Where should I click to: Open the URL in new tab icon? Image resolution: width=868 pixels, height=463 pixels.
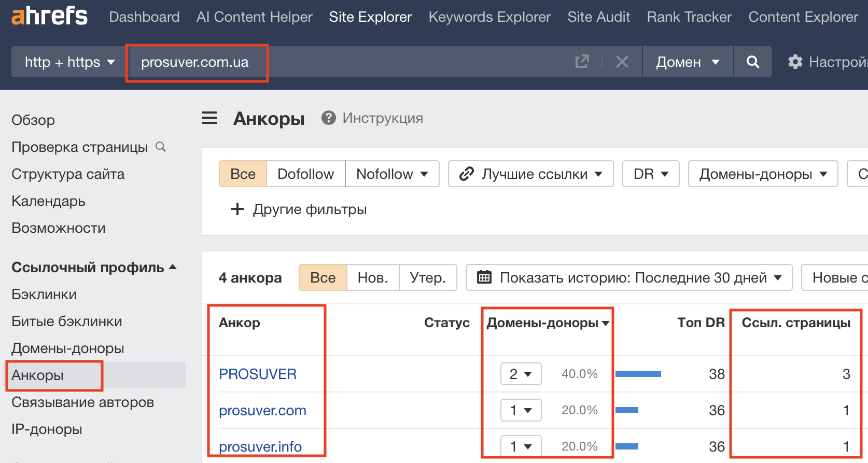[582, 62]
